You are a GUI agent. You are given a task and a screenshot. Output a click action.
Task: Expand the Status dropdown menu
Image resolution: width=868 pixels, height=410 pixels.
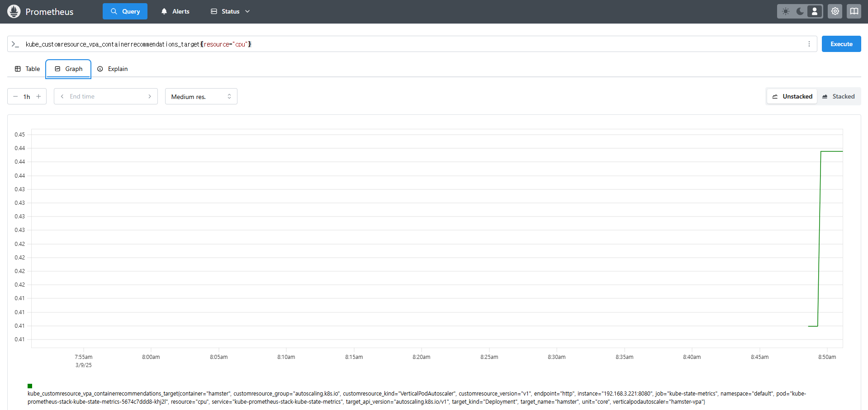point(230,11)
